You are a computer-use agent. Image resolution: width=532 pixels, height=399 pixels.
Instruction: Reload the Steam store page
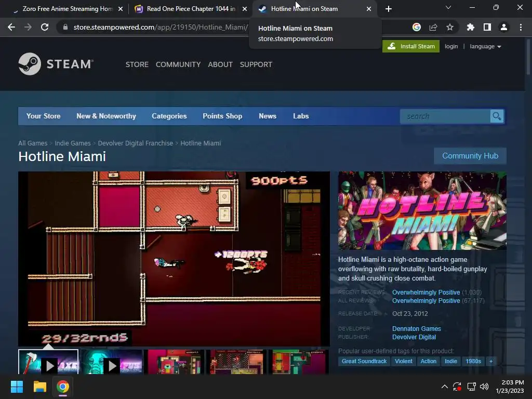point(45,27)
